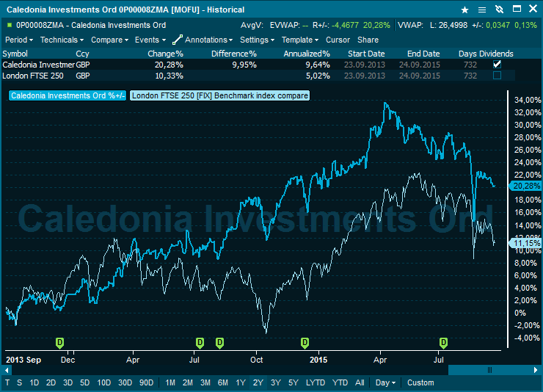This screenshot has width=543, height=392.
Task: Click the scroll right arrow below chart
Action: click(536, 370)
